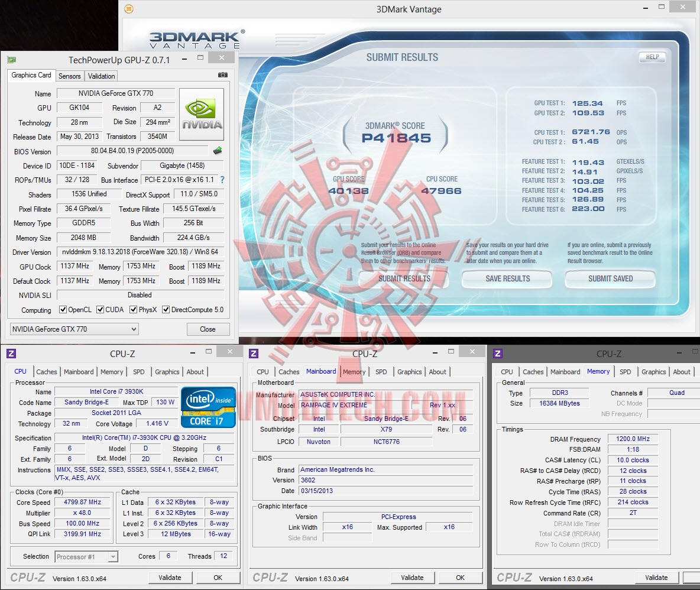Image resolution: width=700 pixels, height=590 pixels.
Task: Click the GPU score value 40138
Action: click(x=349, y=190)
